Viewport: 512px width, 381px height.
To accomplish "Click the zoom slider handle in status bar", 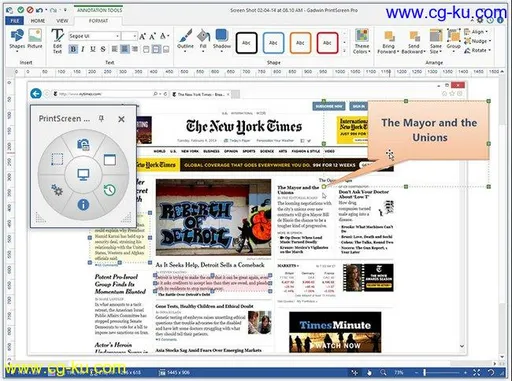I will pyautogui.click(x=425, y=372).
